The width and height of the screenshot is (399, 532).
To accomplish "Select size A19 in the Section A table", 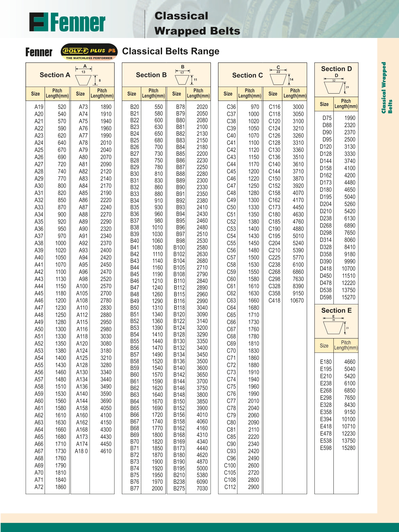I will point(39,107).
